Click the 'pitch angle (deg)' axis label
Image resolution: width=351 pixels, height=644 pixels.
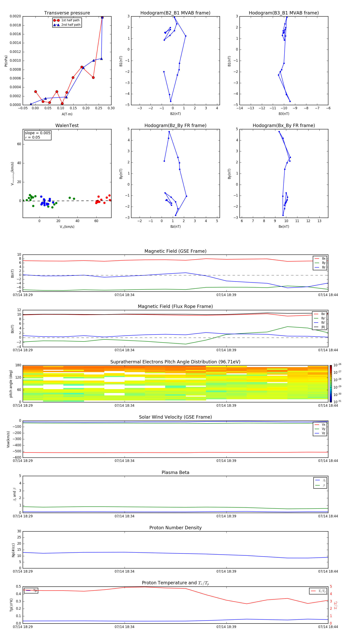11,384
